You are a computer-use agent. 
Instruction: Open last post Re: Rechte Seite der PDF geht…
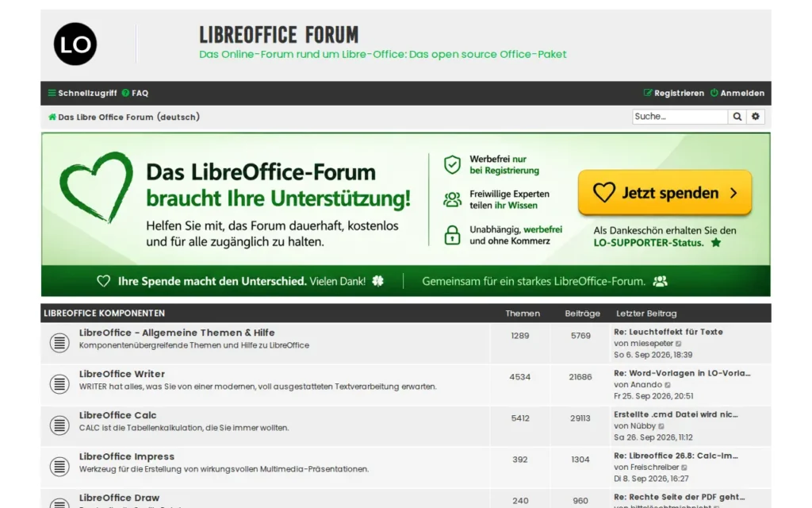680,497
